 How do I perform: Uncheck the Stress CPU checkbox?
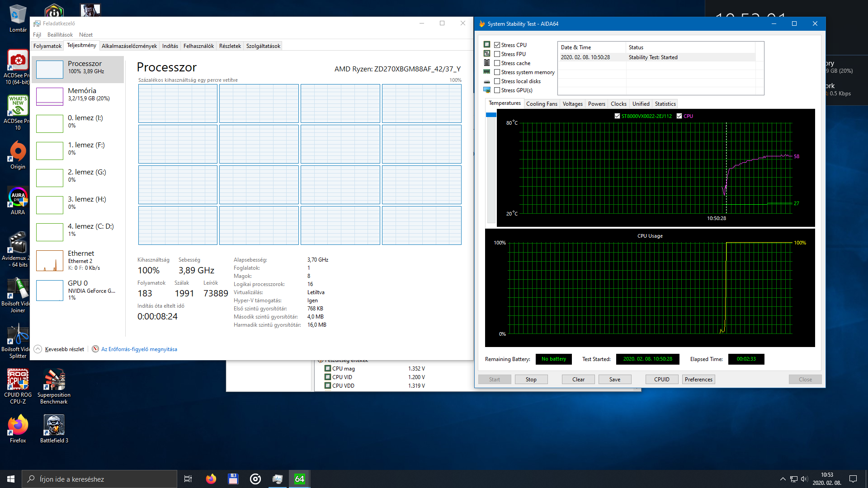click(497, 45)
